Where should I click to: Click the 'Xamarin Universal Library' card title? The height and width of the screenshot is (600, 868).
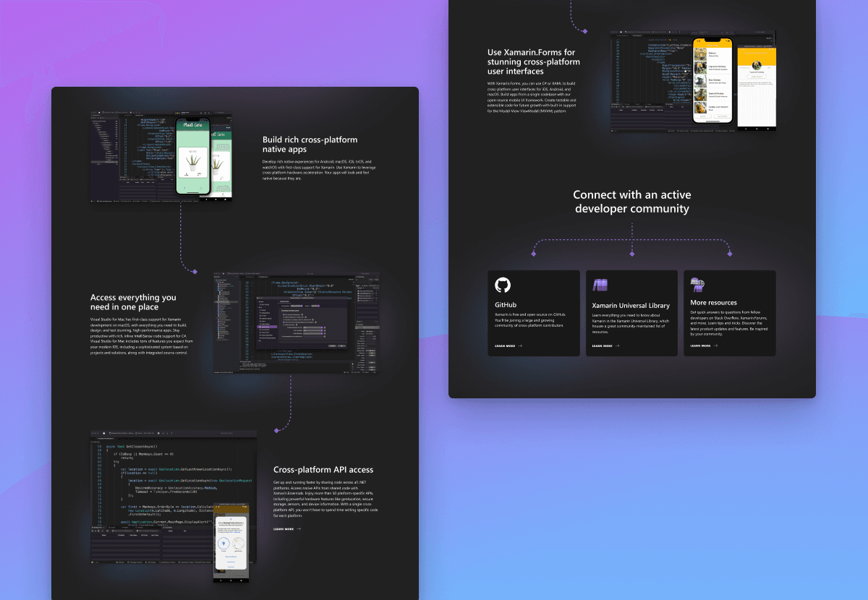click(631, 306)
